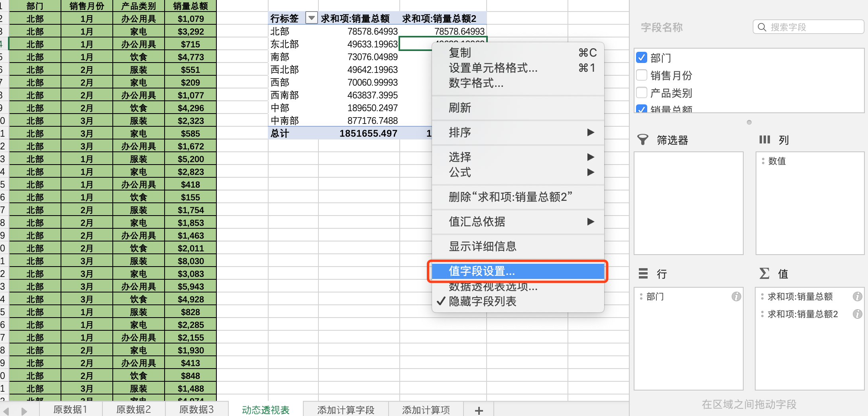This screenshot has width=868, height=416.
Task: Open the 行标签 filter dropdown
Action: click(311, 18)
